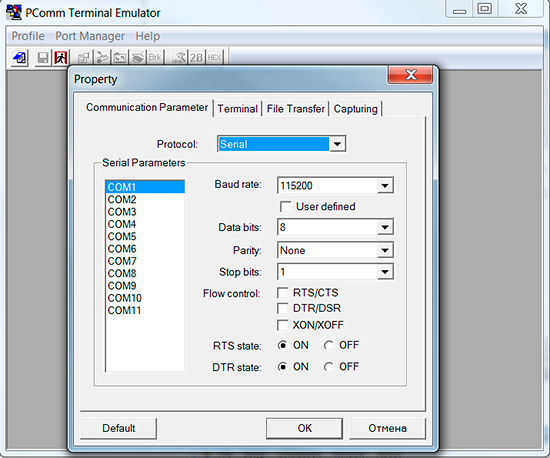
Task: Click the 2B toolbar icon
Action: (196, 58)
